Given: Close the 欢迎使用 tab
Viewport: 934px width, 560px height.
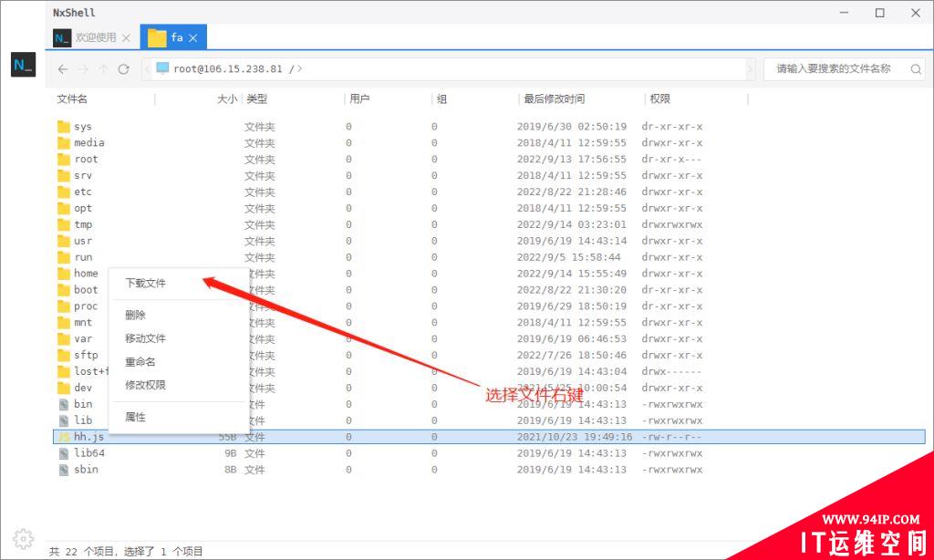Looking at the screenshot, I should (x=126, y=37).
